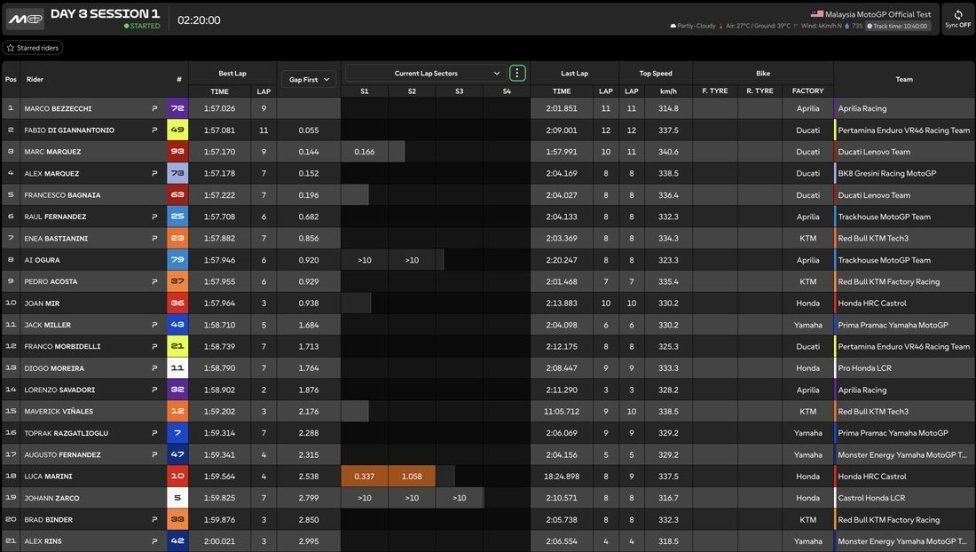This screenshot has width=976, height=552.
Task: Click the BK8 Gresini Racing MotoGP team
Action: 886,173
